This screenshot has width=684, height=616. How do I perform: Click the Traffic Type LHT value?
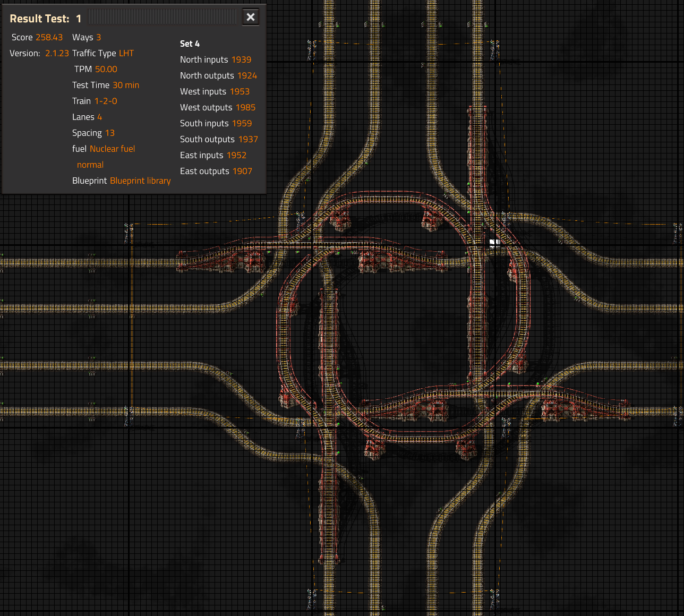pyautogui.click(x=126, y=53)
